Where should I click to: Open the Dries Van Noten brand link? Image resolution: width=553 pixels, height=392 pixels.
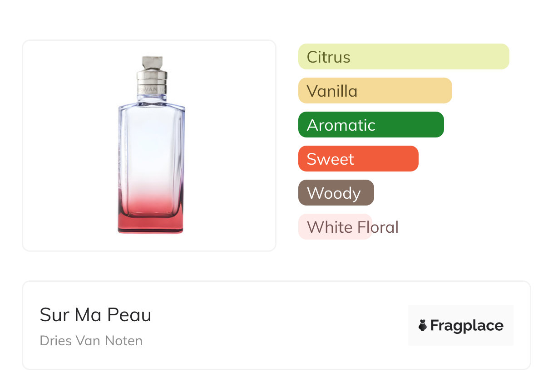pyautogui.click(x=91, y=341)
